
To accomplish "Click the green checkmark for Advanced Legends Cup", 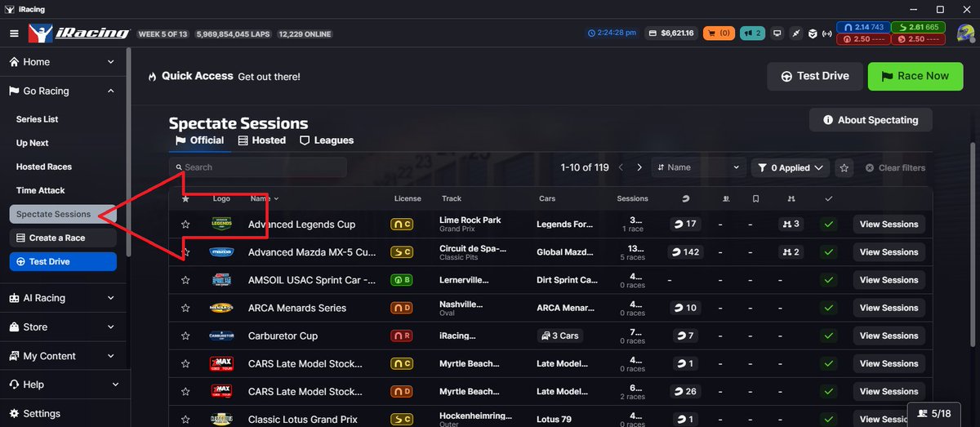I will [829, 224].
